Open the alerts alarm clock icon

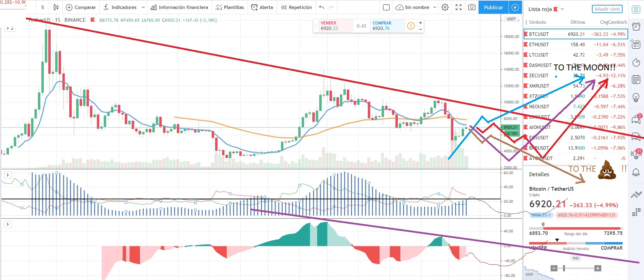636,27
